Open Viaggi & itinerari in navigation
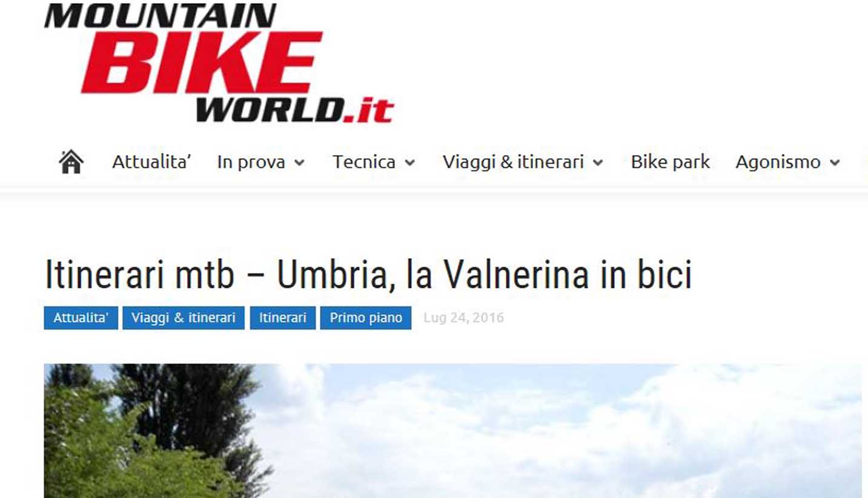 coord(513,162)
